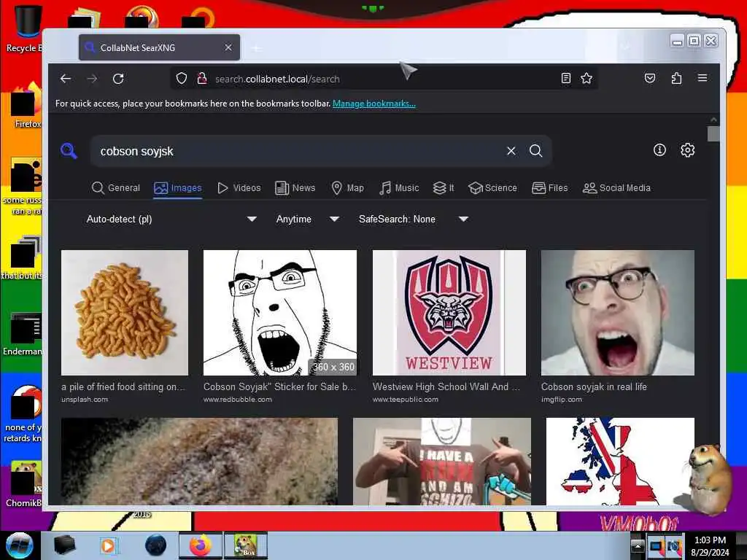This screenshot has height=560, width=747.
Task: Open the info about icon
Action: point(659,150)
